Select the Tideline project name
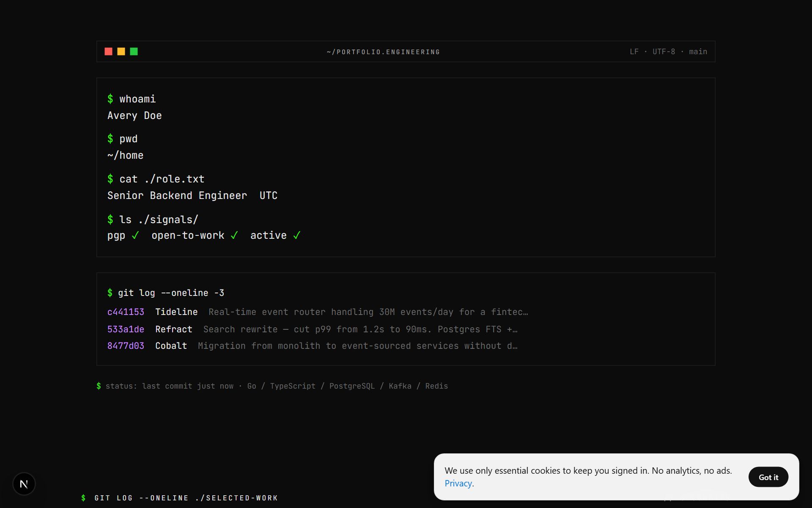Screen dimensions: 812x508 click(176, 312)
